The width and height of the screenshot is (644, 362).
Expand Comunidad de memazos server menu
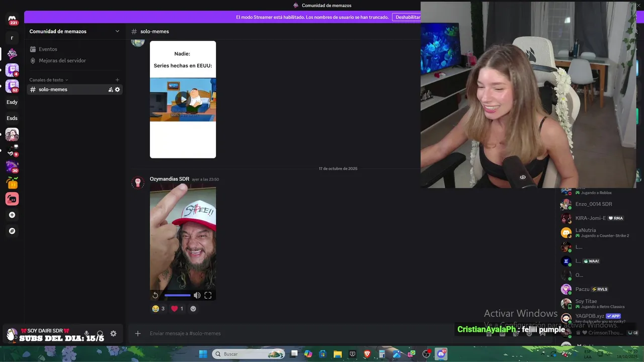75,31
